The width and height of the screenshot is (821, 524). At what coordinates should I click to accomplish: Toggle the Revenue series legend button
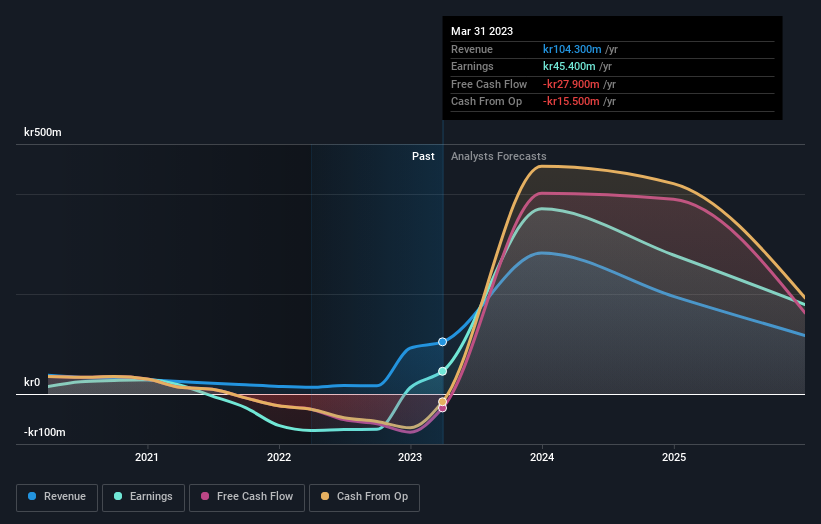(57, 497)
